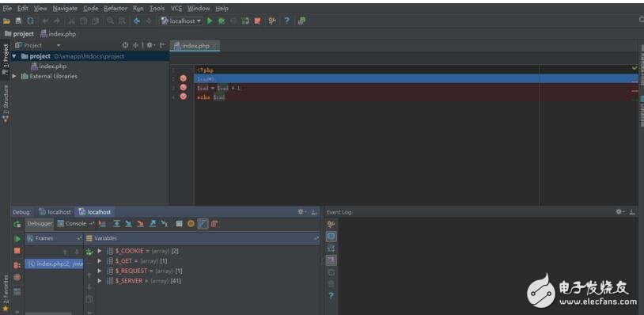Viewport: 644px width, 315px height.
Task: Open the 2: Favorites tool window button
Action: (6, 292)
